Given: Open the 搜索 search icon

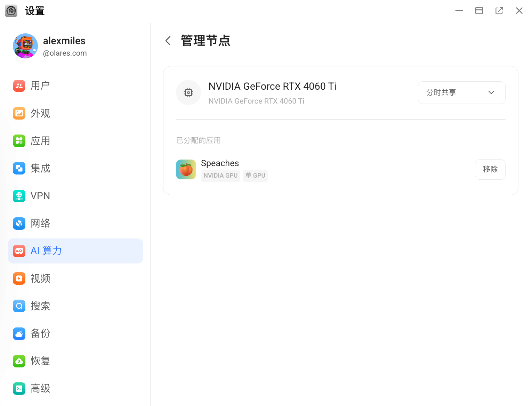Looking at the screenshot, I should (x=19, y=306).
